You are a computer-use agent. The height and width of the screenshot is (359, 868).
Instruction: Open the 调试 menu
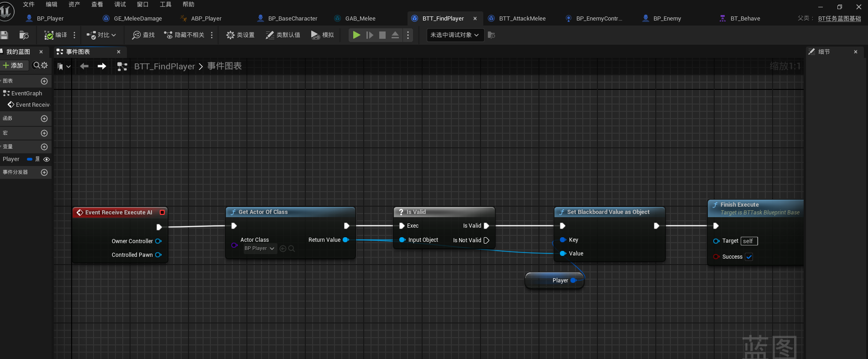click(x=120, y=5)
